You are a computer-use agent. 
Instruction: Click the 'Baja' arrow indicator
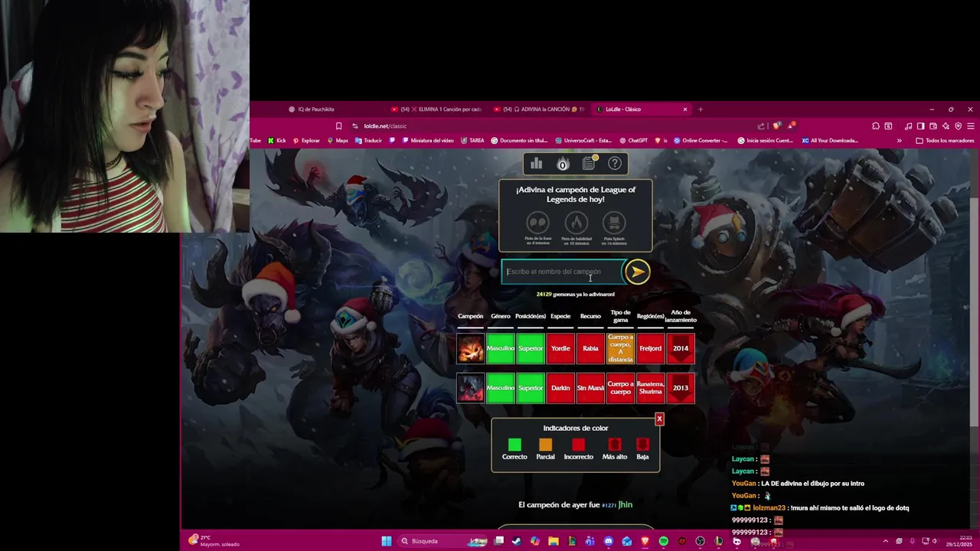[642, 445]
